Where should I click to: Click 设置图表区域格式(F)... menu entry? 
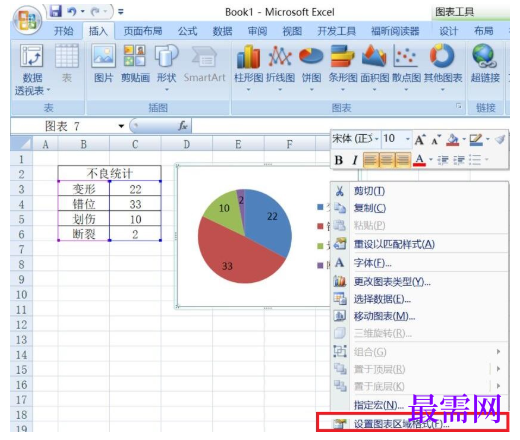[x=413, y=423]
